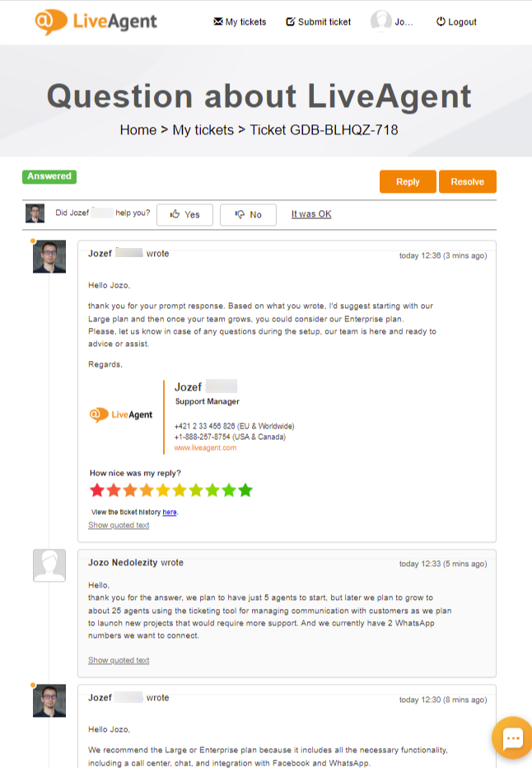
Task: Open the Submit ticket page
Action: coord(318,22)
